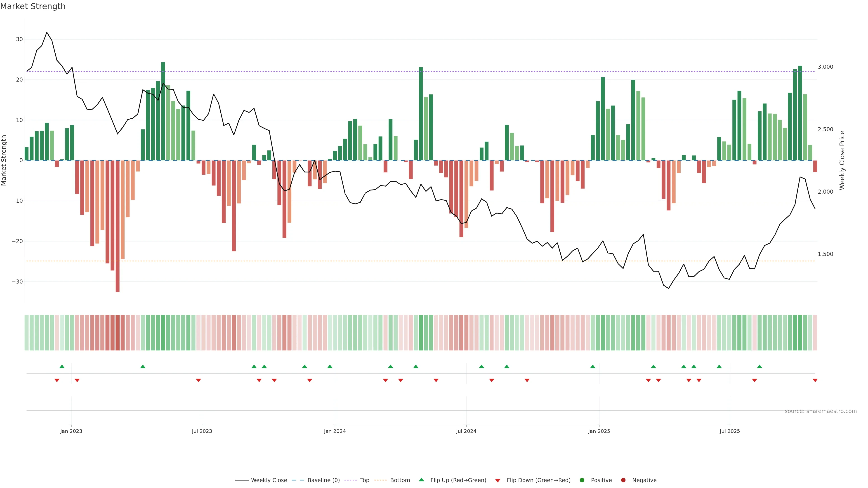This screenshot has height=488, width=868.
Task: Click Flip Up green triangle legend icon
Action: (421, 480)
